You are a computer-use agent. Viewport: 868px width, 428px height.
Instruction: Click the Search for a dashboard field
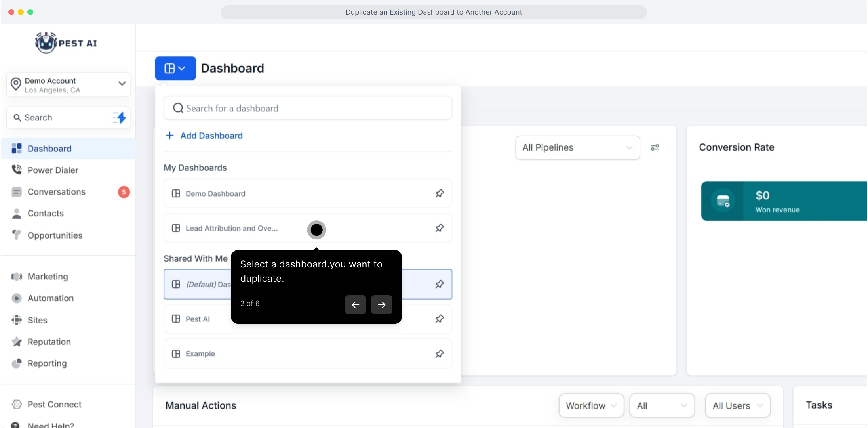[x=308, y=108]
